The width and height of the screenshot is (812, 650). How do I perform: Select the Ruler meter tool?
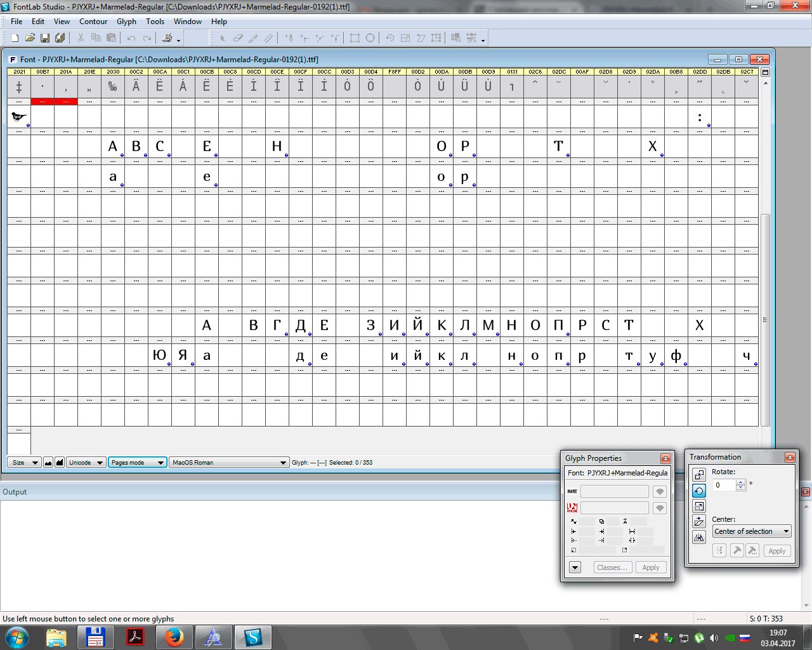tap(268, 38)
